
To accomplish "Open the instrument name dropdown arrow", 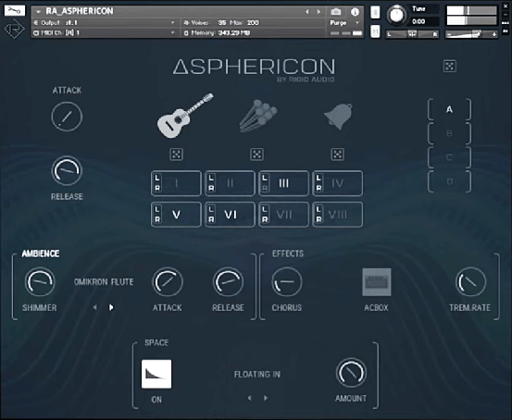I will point(39,12).
